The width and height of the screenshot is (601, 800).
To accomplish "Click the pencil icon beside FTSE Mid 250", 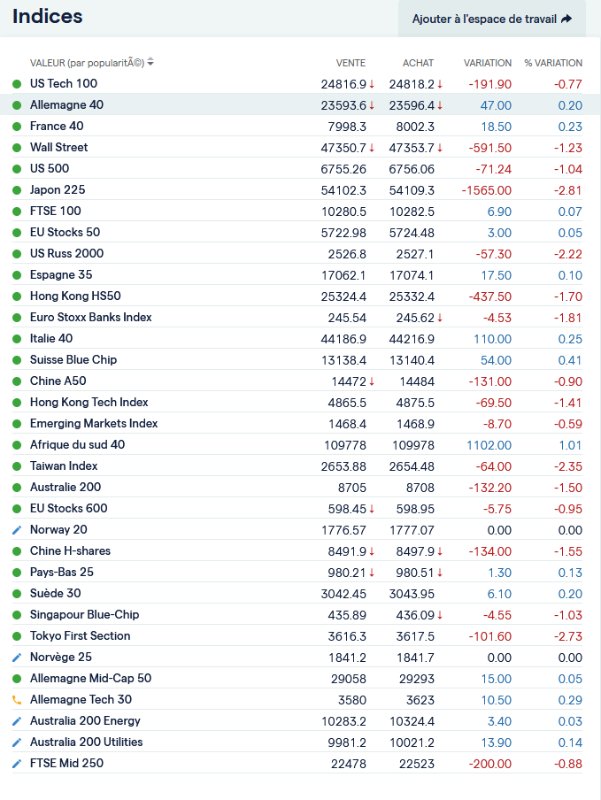I will pos(16,764).
